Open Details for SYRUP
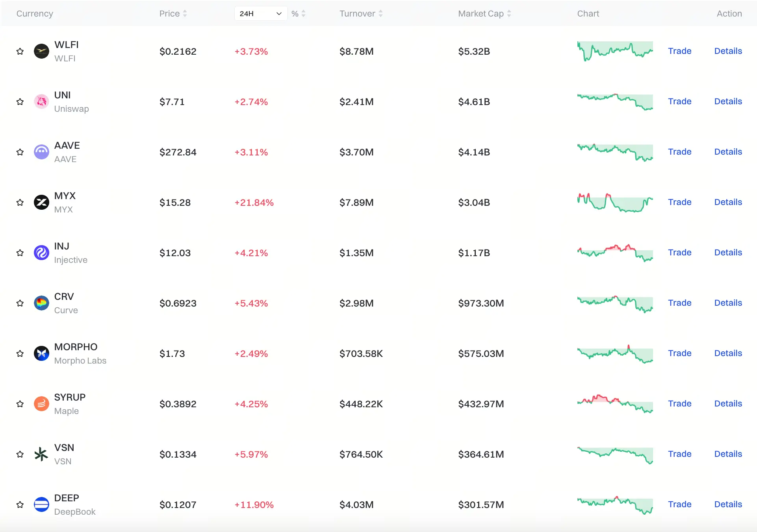 (x=728, y=404)
